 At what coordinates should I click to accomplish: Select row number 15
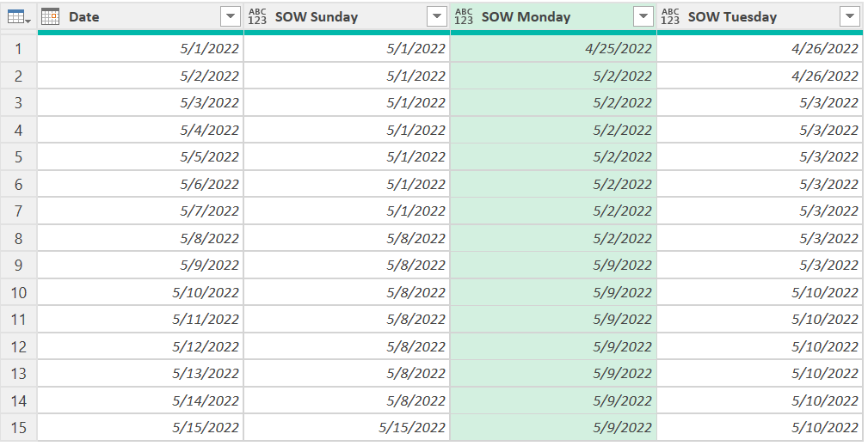(18, 428)
